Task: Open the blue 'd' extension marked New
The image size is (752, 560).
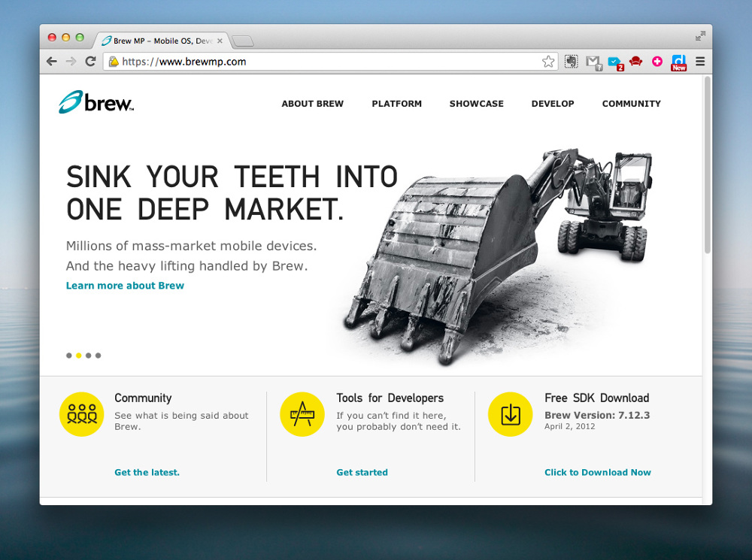Action: point(678,63)
